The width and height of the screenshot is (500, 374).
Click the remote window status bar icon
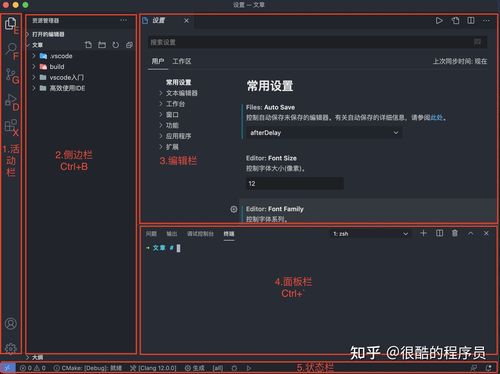tap(8, 368)
